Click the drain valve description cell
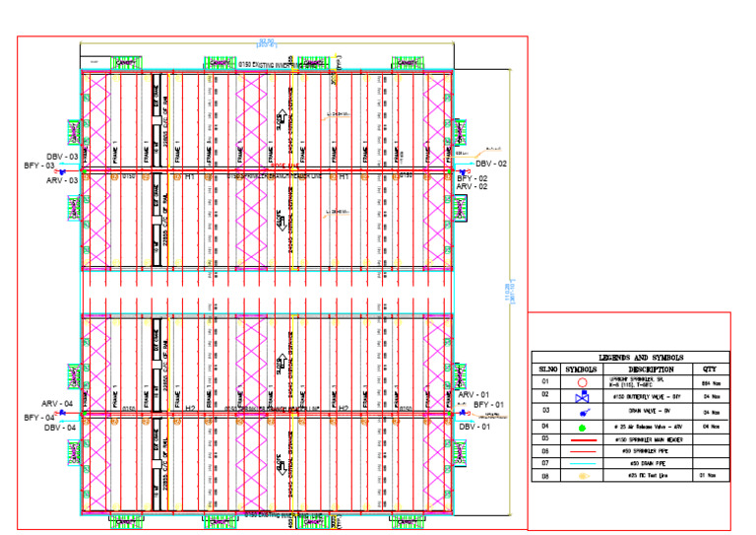The width and height of the screenshot is (756, 535). (649, 412)
